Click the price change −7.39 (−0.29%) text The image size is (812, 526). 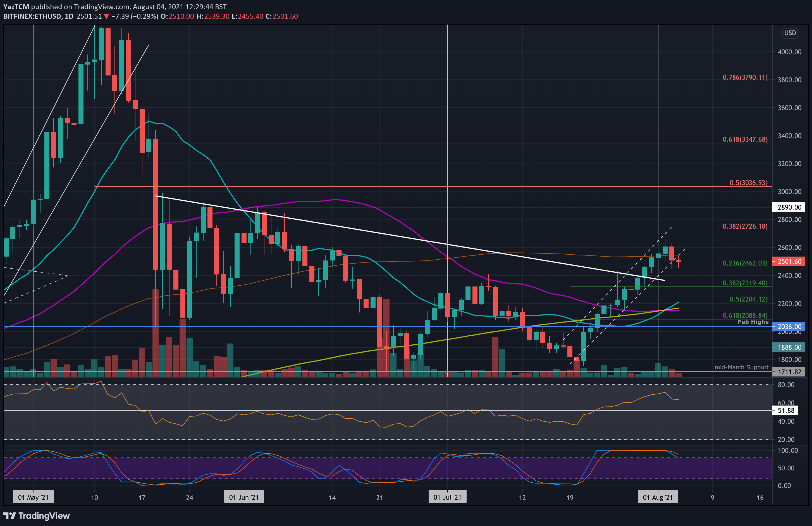[134, 16]
